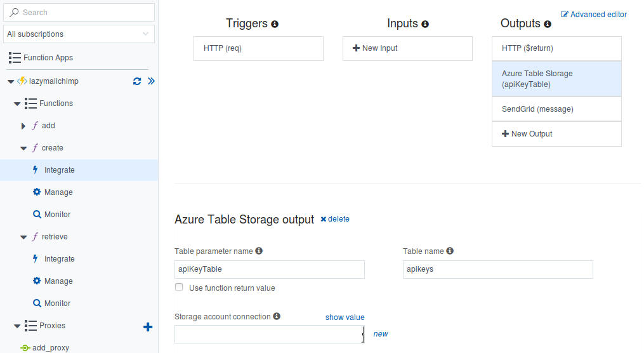Click double-chevron icon next to lazymailchimp
The height and width of the screenshot is (353, 644).
tap(151, 81)
